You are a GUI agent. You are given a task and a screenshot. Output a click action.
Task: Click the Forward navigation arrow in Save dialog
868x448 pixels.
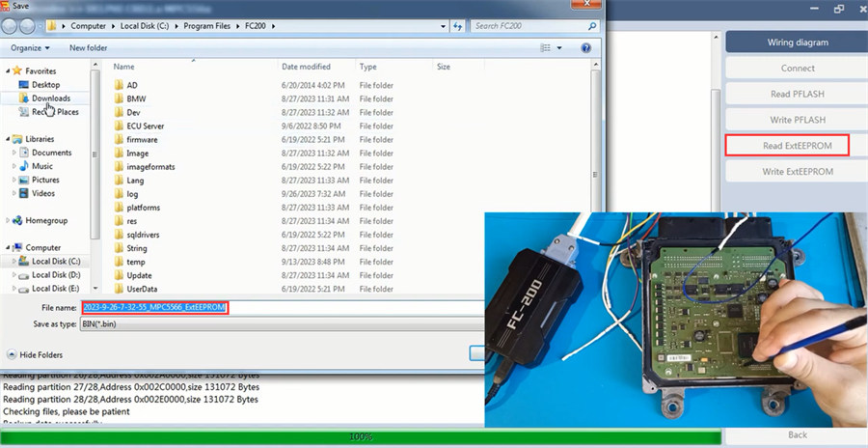click(x=27, y=25)
